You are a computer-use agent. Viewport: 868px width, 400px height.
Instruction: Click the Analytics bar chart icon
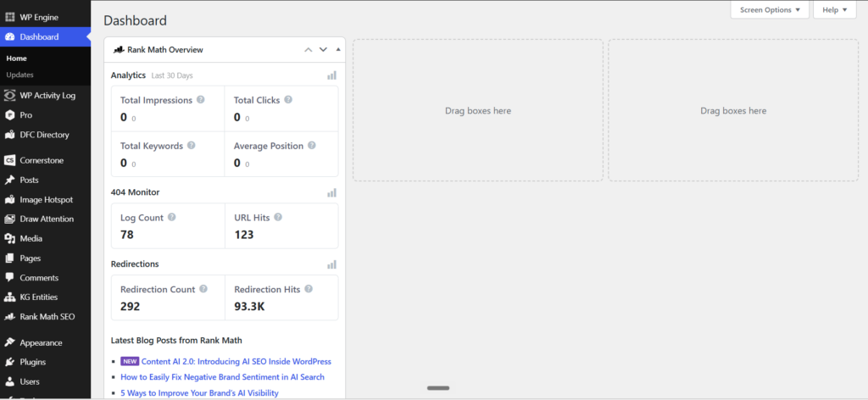click(x=331, y=75)
